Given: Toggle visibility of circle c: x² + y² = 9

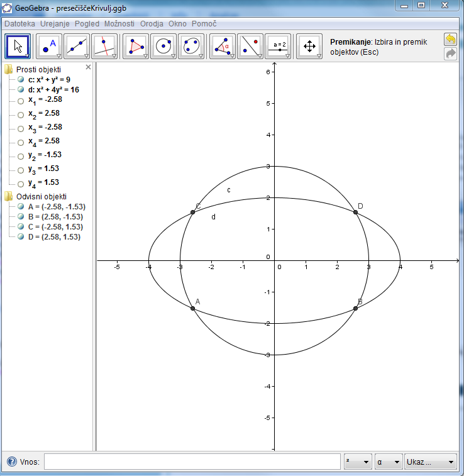Looking at the screenshot, I should [21, 80].
